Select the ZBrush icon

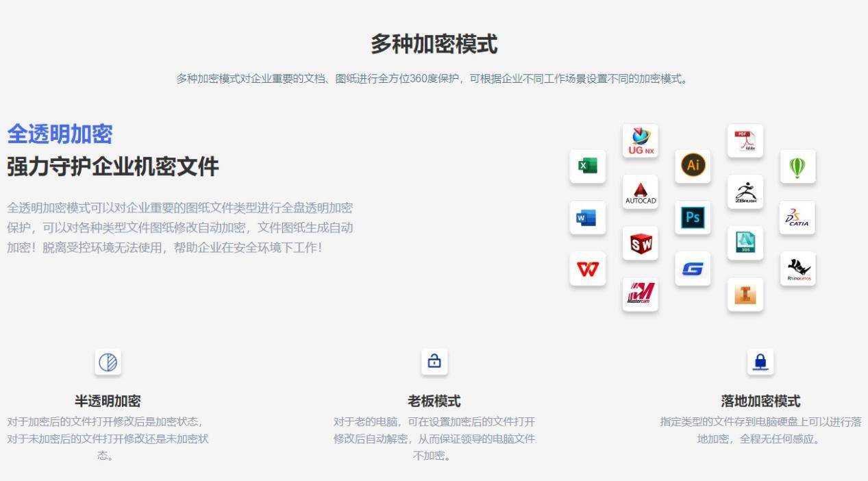(x=745, y=192)
